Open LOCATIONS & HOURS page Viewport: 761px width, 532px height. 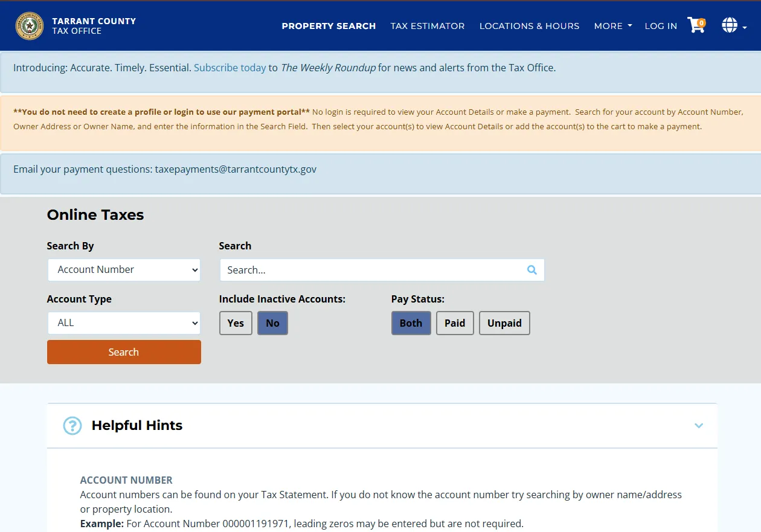pyautogui.click(x=529, y=26)
